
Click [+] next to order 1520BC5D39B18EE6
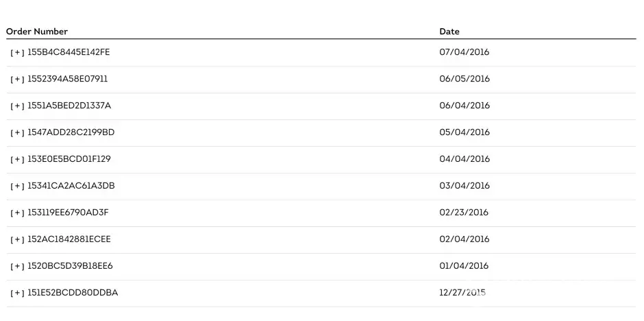point(17,267)
